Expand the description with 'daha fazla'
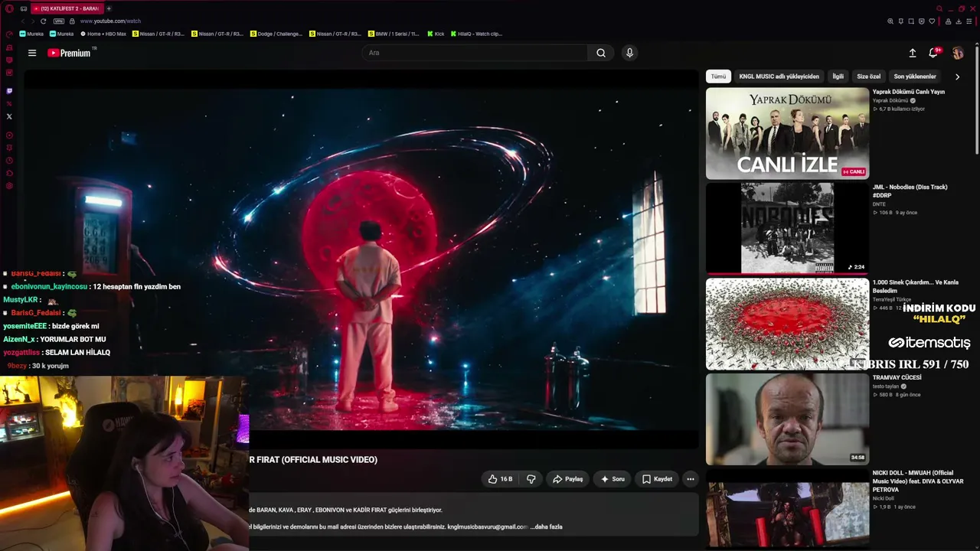Viewport: 980px width, 551px height. tap(548, 527)
